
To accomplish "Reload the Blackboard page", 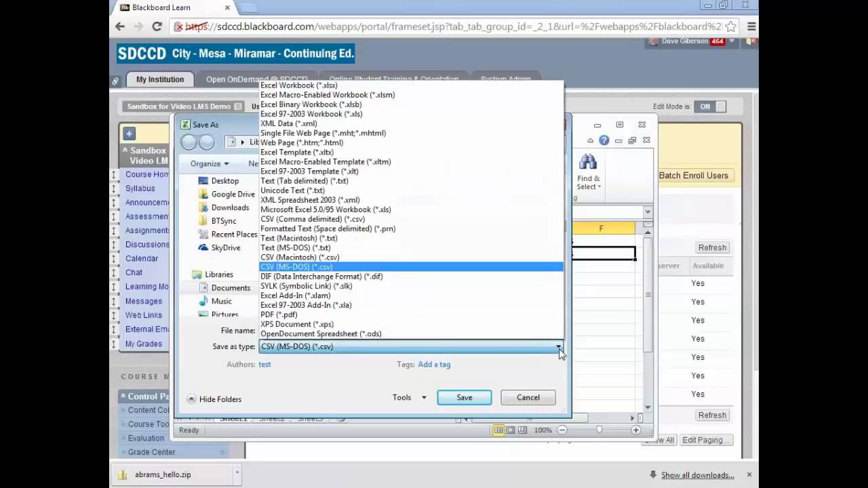I will (x=157, y=26).
